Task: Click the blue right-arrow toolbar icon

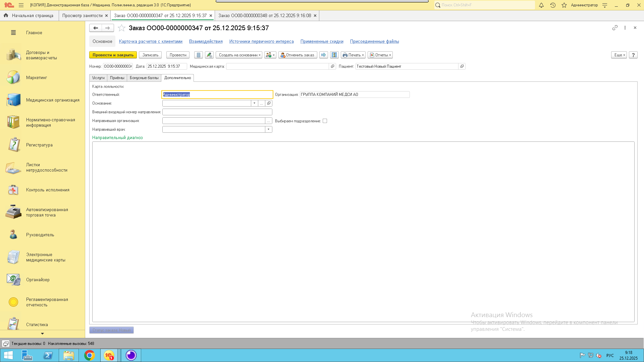Action: point(323,55)
